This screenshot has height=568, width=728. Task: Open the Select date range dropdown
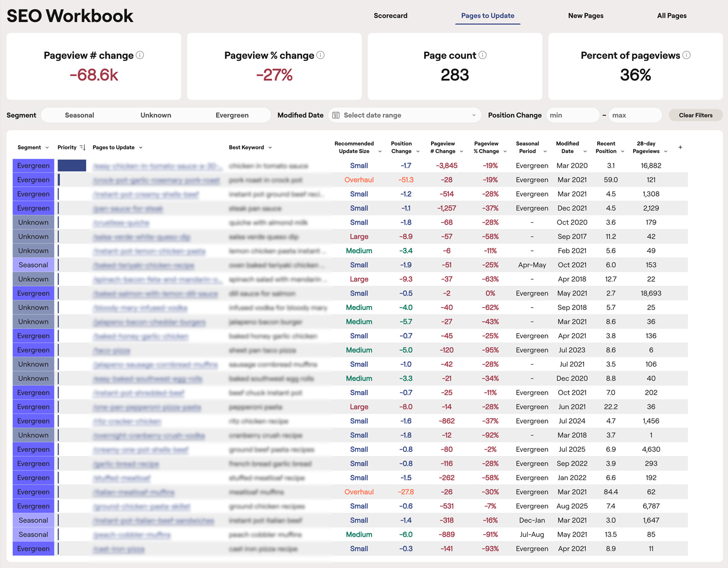pos(405,115)
